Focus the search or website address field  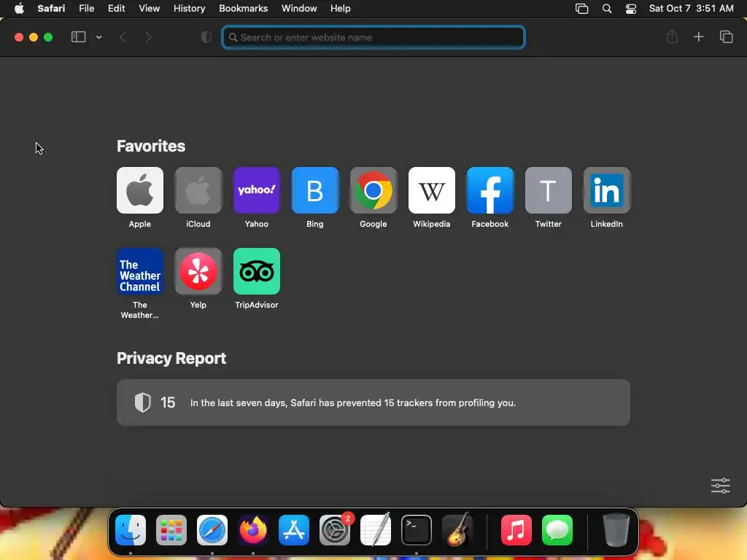[x=373, y=37]
